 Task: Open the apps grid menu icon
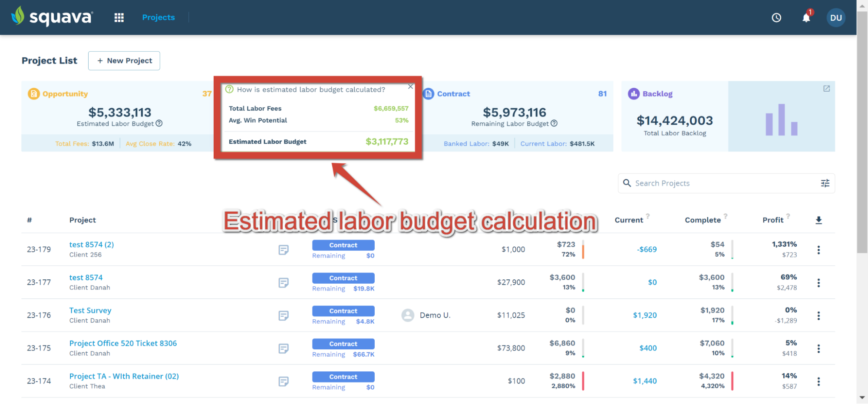[119, 17]
